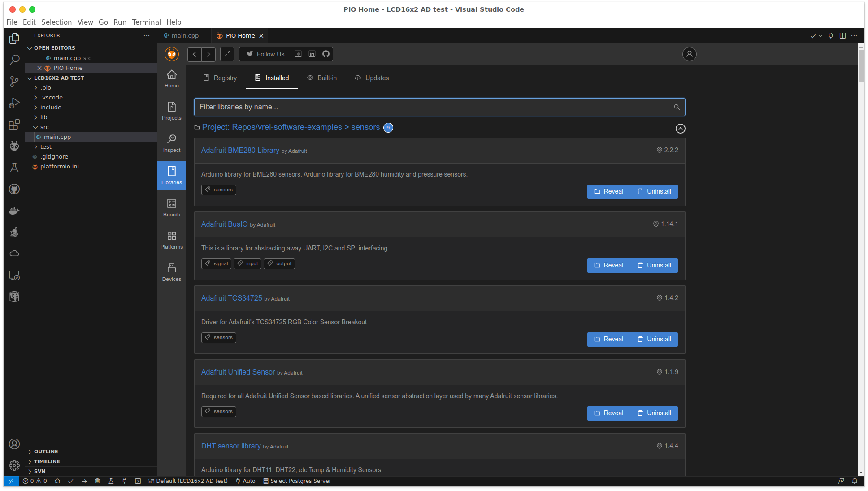This screenshot has height=491, width=868.
Task: Collapse the src folder
Action: 44,127
